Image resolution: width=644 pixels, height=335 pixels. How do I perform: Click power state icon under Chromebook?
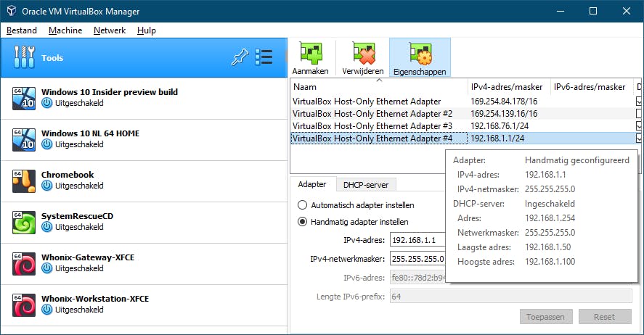click(x=47, y=186)
